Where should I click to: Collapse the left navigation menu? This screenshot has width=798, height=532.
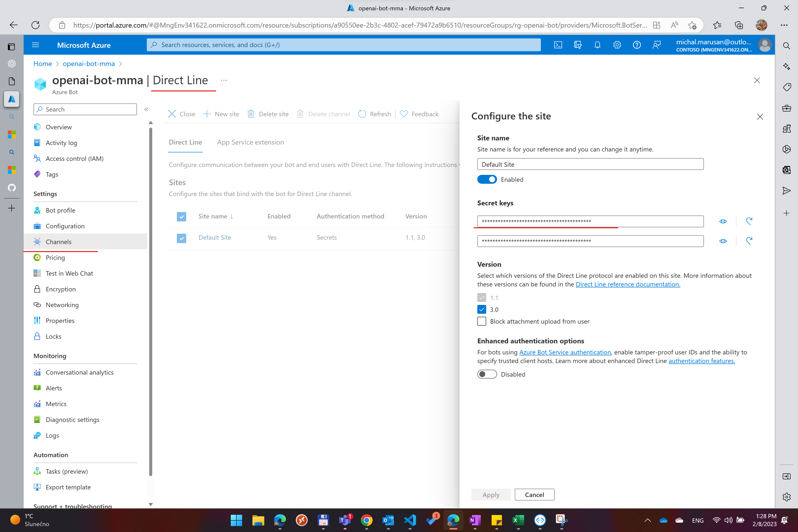tap(146, 109)
